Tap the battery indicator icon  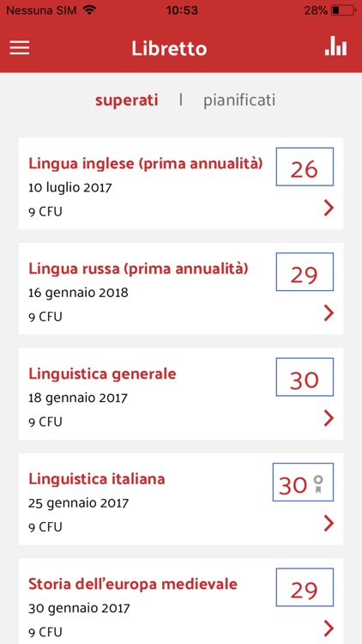344,10
